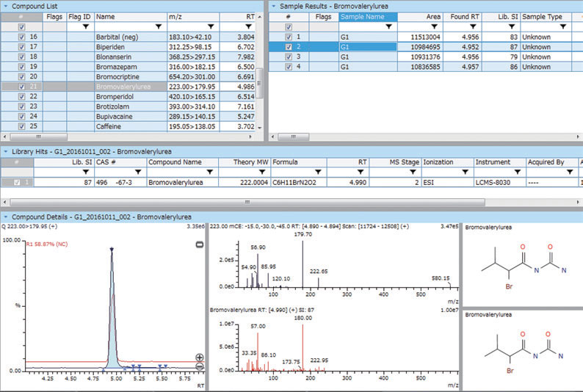Select sample row with area 11513004
This screenshot has width=583, height=392.
[426, 37]
